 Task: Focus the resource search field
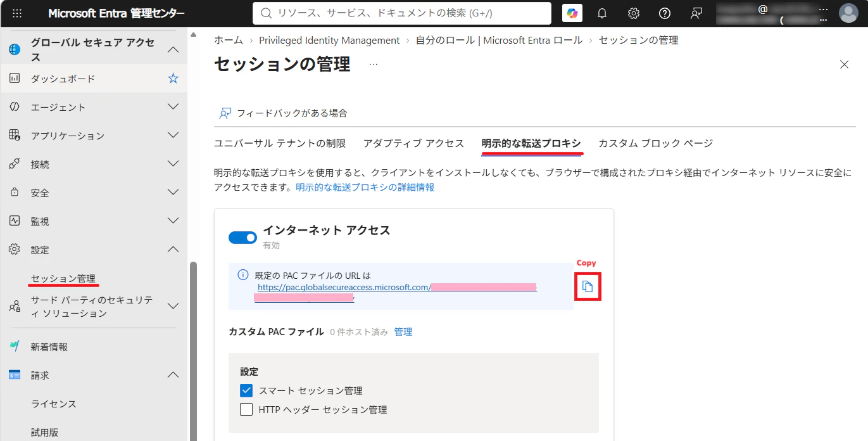pyautogui.click(x=402, y=13)
